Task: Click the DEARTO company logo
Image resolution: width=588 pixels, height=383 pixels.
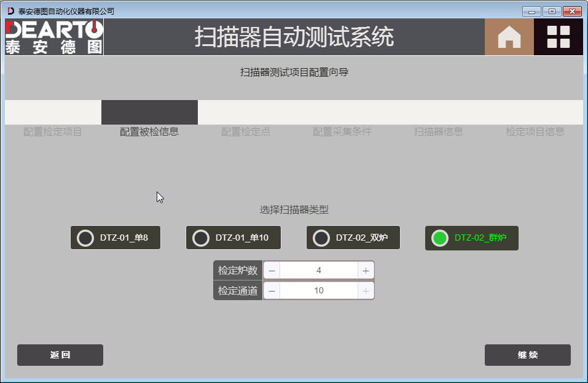Action: pyautogui.click(x=54, y=37)
